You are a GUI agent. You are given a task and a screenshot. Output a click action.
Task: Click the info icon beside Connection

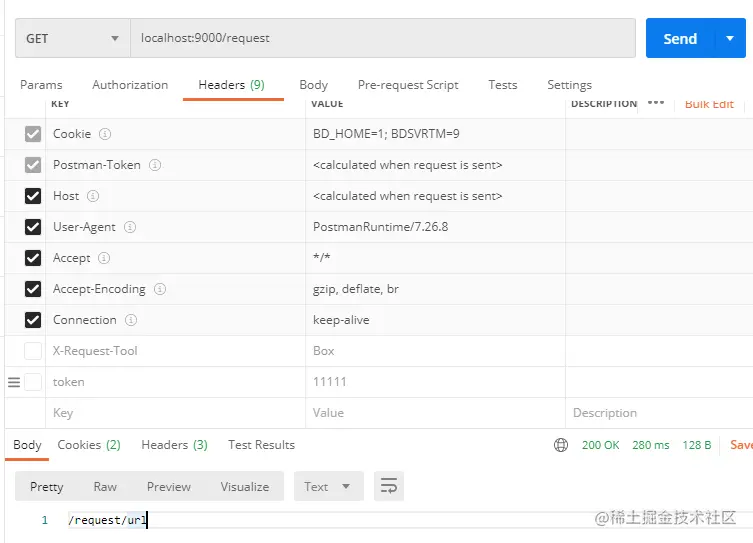tap(131, 320)
